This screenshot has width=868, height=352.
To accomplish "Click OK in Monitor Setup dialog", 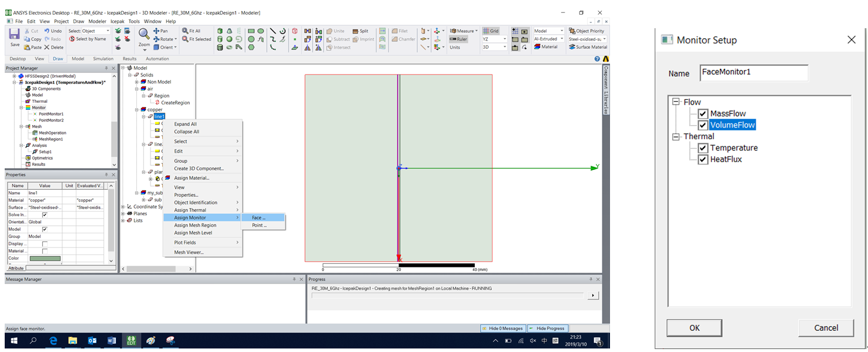I will point(694,328).
